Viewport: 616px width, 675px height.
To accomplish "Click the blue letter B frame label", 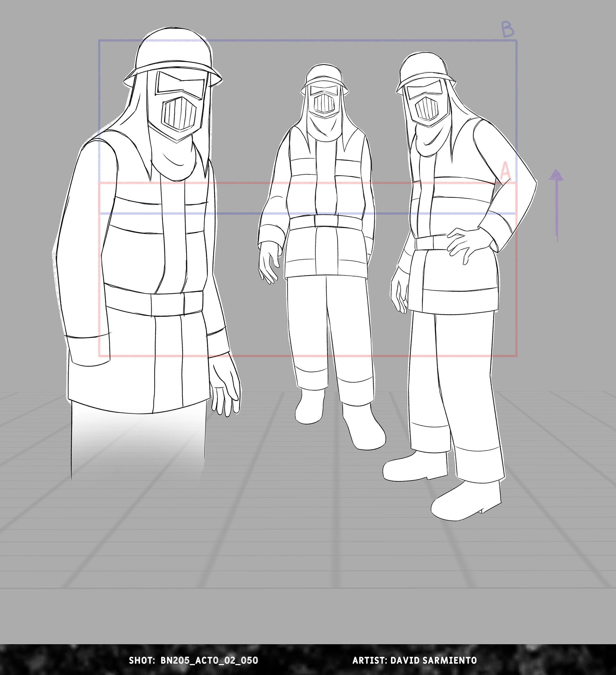I will 508,30.
